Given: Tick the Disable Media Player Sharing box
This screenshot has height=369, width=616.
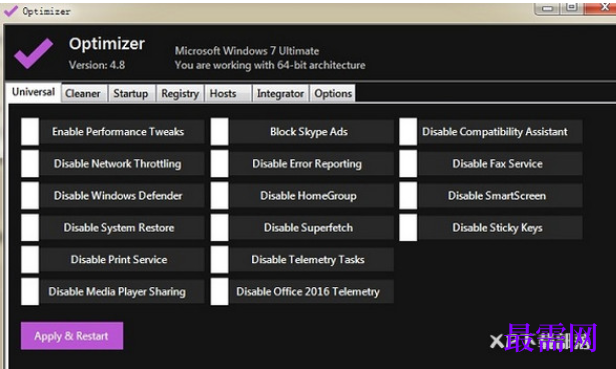Looking at the screenshot, I should [x=30, y=292].
